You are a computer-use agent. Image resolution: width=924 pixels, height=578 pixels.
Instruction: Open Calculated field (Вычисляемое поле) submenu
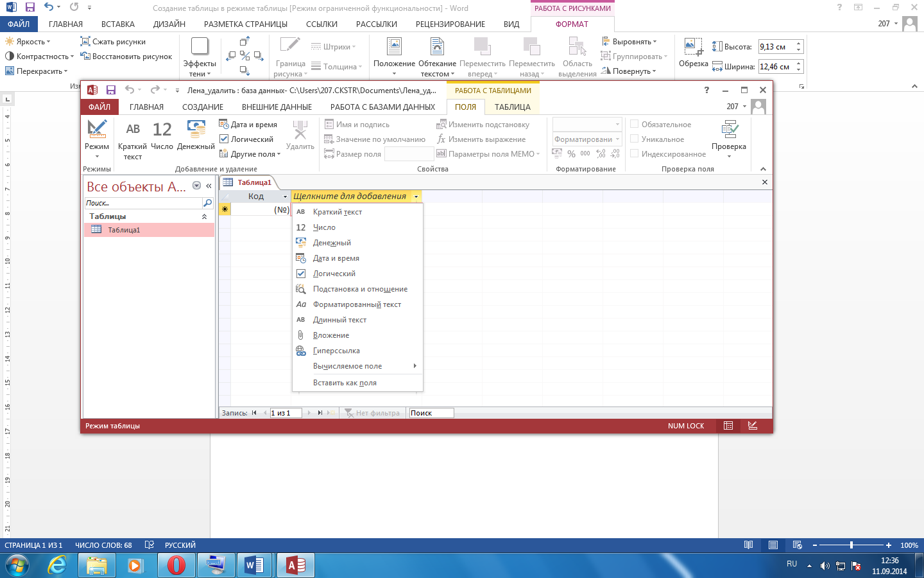click(357, 366)
